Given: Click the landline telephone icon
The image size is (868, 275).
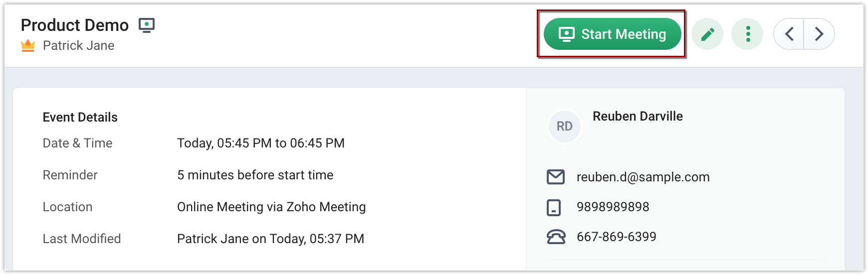Looking at the screenshot, I should point(556,237).
